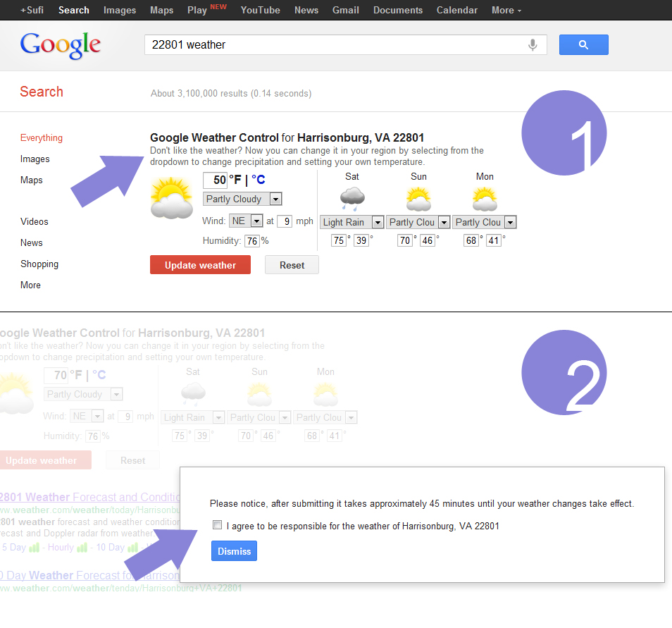This screenshot has width=672, height=628.
Task: Select Images in the top navigation bar
Action: coord(120,10)
